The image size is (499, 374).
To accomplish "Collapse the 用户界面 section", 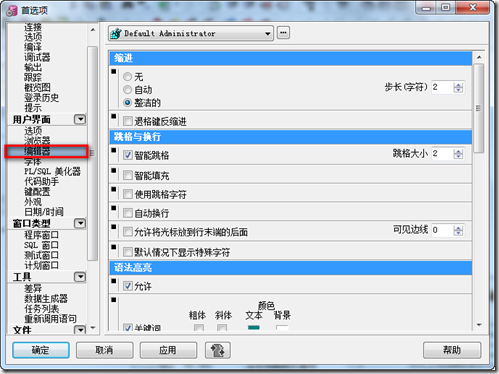I will 80,119.
